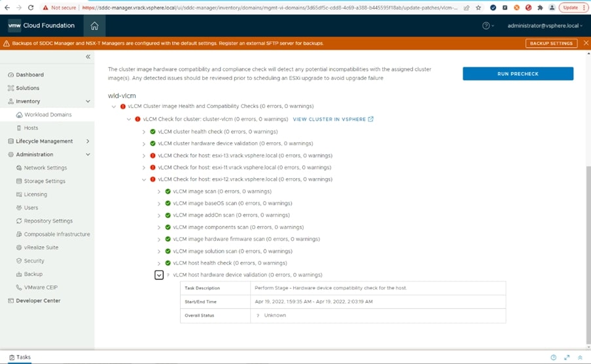Bookmark page with star icon
Image resolution: width=591 pixels, height=364 pixels.
pos(478,7)
